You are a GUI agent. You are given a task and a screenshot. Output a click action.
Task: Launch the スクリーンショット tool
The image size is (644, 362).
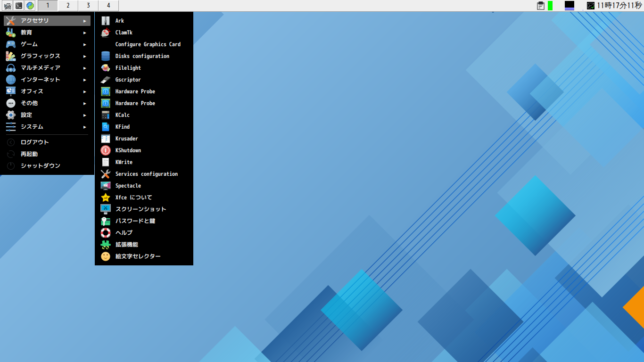pyautogui.click(x=144, y=209)
